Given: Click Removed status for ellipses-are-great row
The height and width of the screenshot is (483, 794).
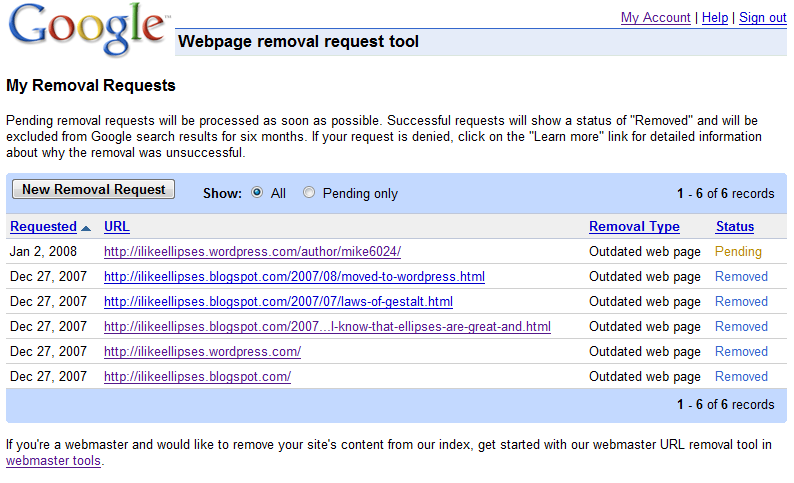Looking at the screenshot, I should (x=741, y=327).
